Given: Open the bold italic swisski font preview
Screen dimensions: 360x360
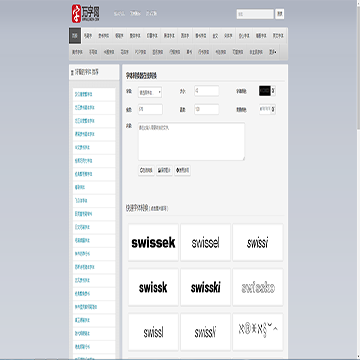Looking at the screenshot, I should (206, 287).
